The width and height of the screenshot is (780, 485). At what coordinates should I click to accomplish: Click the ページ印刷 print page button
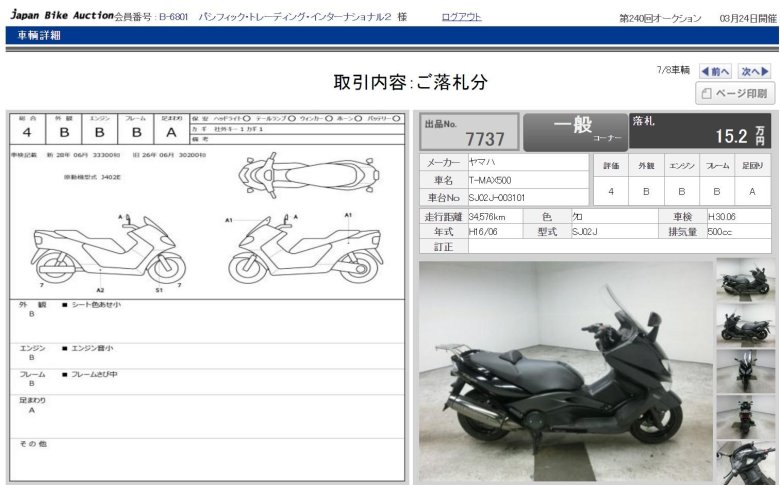coord(735,94)
